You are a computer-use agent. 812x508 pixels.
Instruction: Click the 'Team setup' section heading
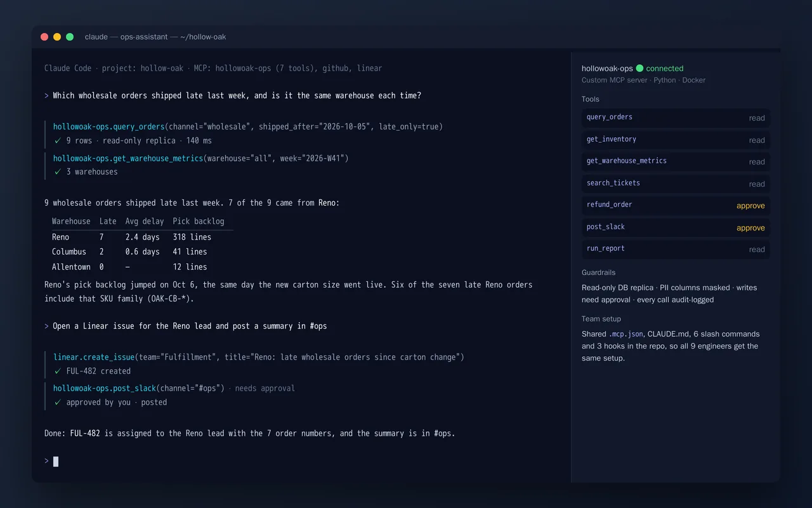coord(601,319)
